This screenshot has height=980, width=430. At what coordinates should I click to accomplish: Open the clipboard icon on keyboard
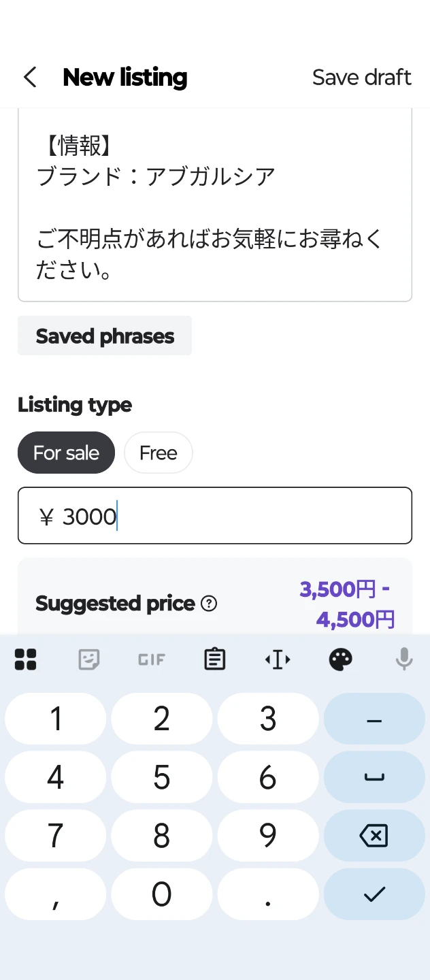coord(215,659)
